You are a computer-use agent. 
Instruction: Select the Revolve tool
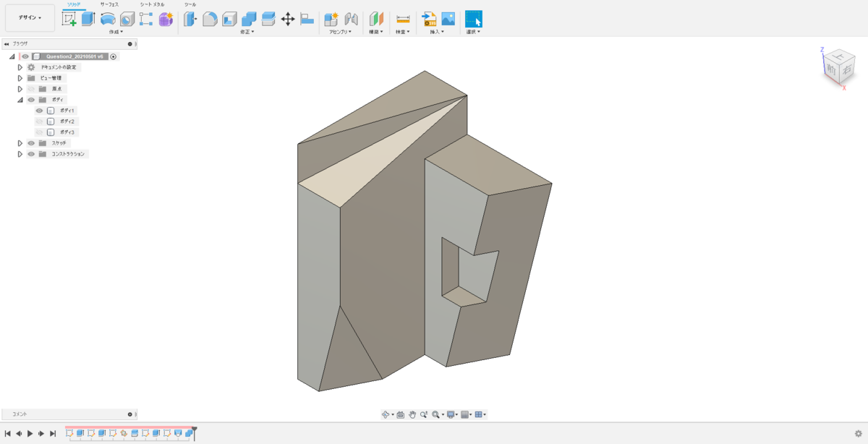[108, 19]
